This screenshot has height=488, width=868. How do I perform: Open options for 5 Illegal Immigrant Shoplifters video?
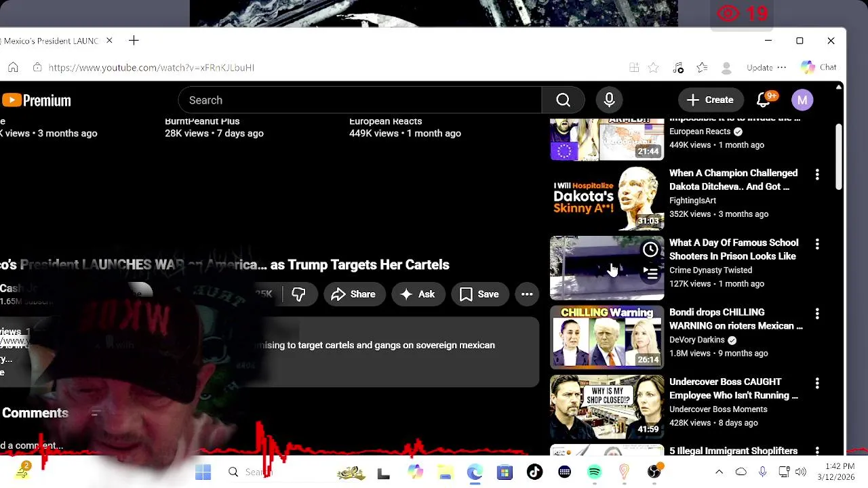pos(817,451)
